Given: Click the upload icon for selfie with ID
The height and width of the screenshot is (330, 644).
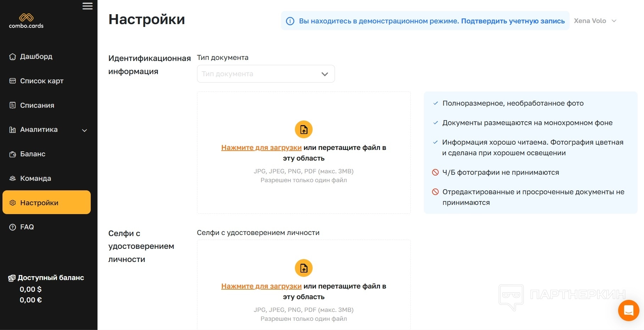Looking at the screenshot, I should tap(304, 268).
